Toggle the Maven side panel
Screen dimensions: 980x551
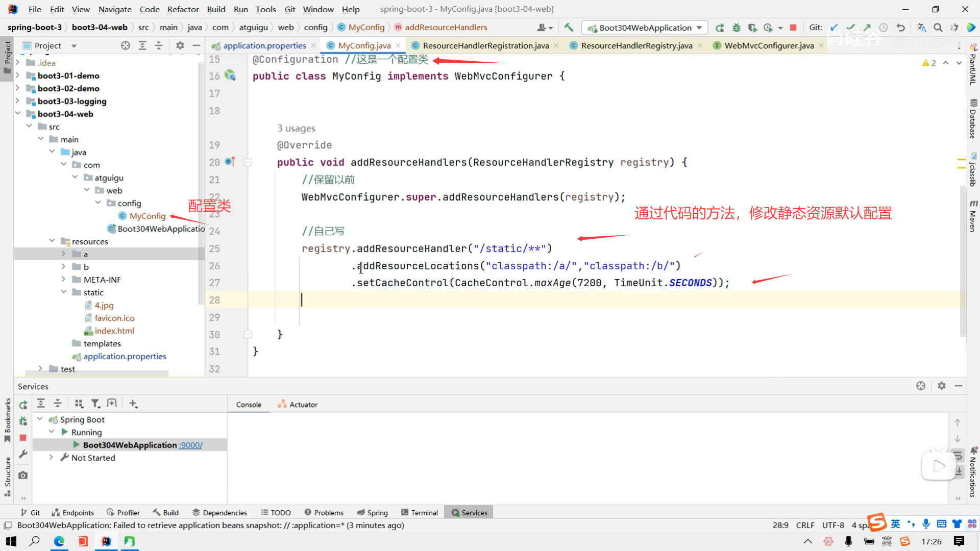pos(973,216)
